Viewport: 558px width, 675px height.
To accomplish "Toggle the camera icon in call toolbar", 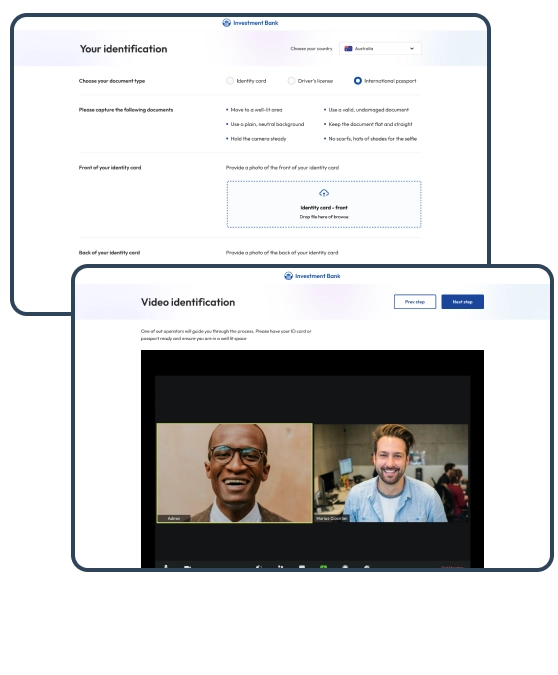I will (187, 567).
